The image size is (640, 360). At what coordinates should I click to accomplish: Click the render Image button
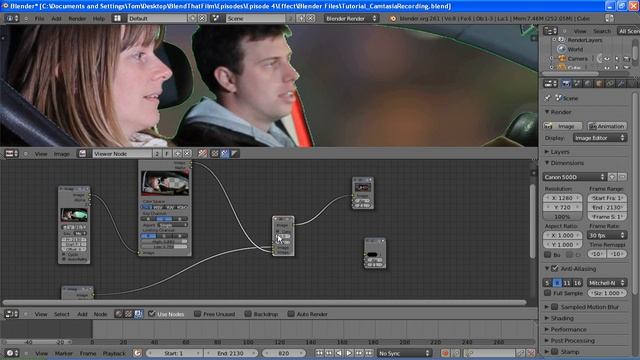tap(563, 126)
